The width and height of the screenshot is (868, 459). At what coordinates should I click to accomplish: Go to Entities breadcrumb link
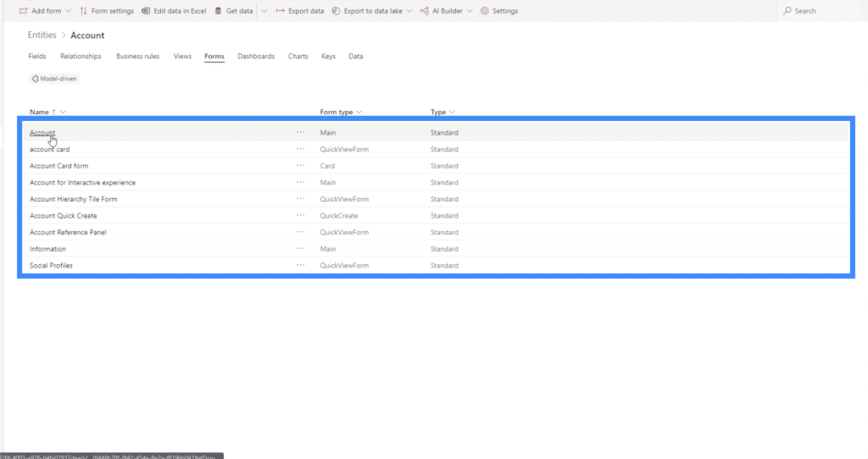[42, 35]
